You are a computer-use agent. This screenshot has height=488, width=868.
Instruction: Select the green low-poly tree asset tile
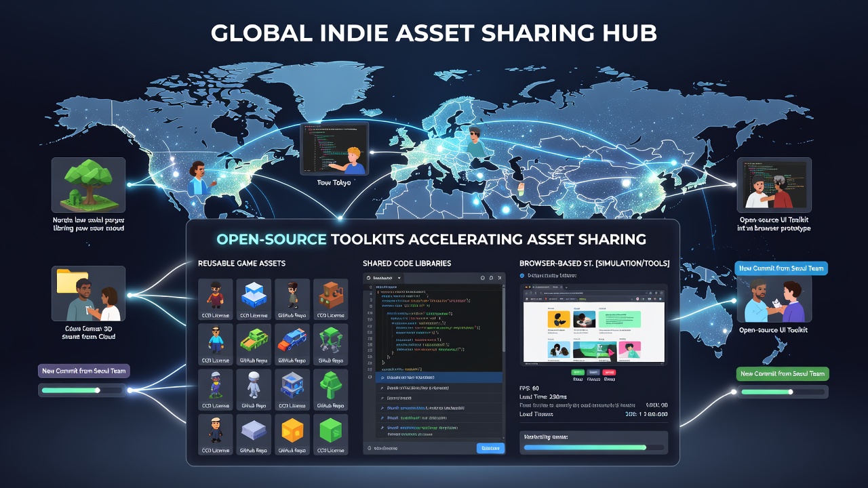(x=331, y=389)
